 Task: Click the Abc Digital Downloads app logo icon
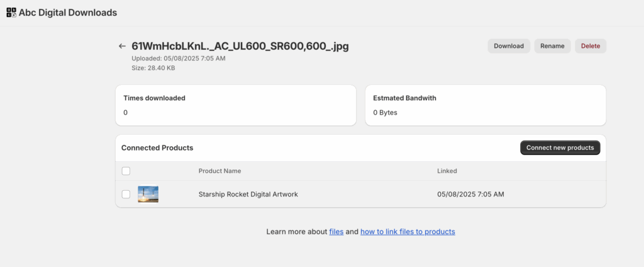[11, 13]
